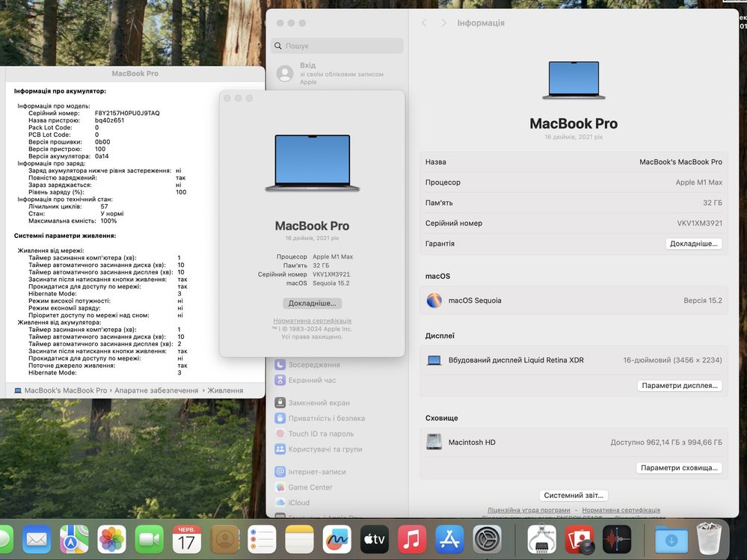The width and height of the screenshot is (747, 560).
Task: Click the 32 ГБ value in Пам'ять row
Action: click(713, 203)
